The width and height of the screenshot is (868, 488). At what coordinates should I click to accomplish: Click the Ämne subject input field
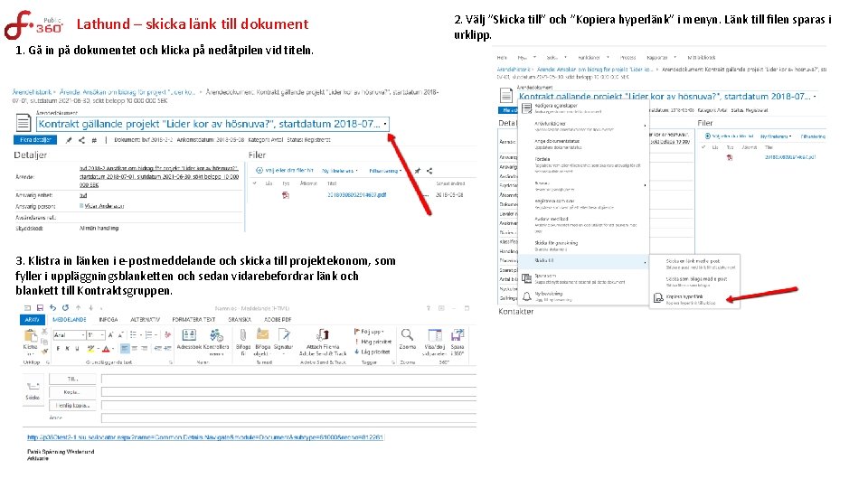click(x=288, y=418)
